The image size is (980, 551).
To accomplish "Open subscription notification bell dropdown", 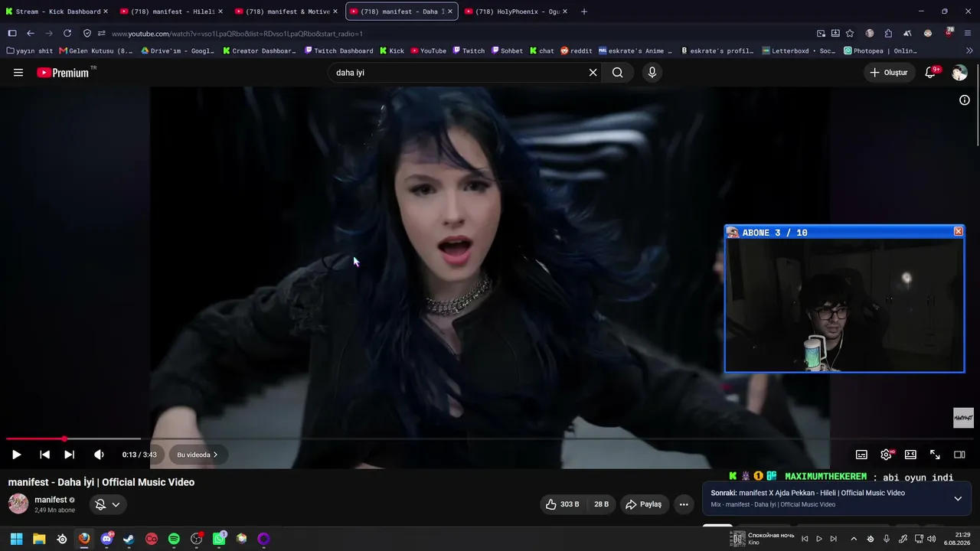I will (x=107, y=504).
